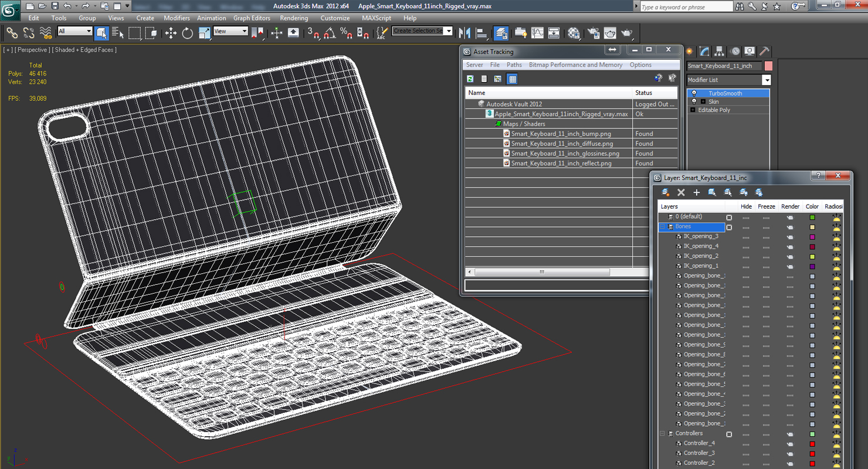
Task: Set Controllers layer as current checkbox
Action: (729, 434)
